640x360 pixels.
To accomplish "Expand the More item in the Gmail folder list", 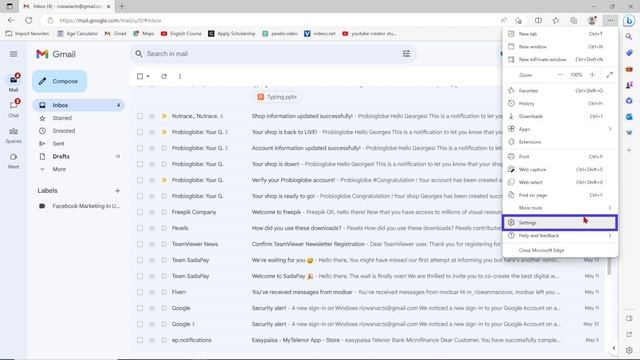I will [59, 169].
